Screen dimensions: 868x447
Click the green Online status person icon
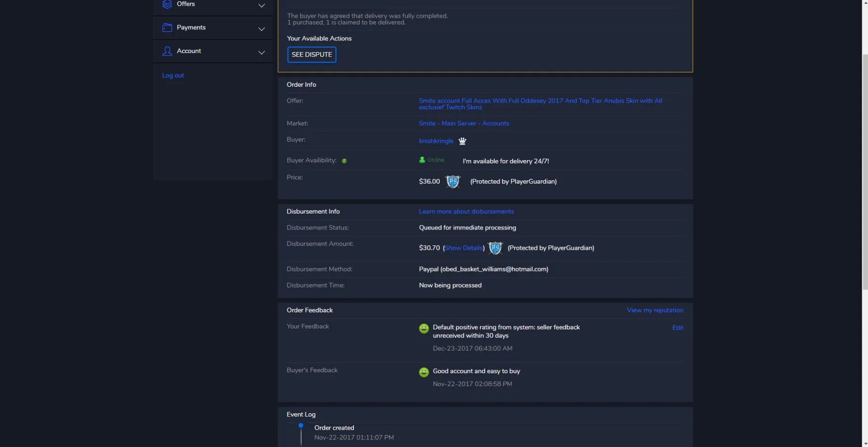(x=422, y=160)
